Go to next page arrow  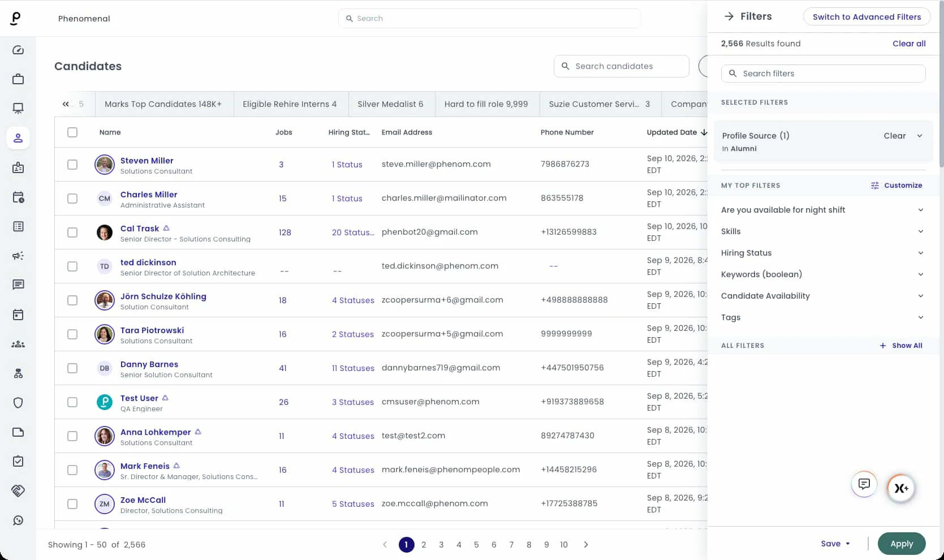tap(586, 545)
